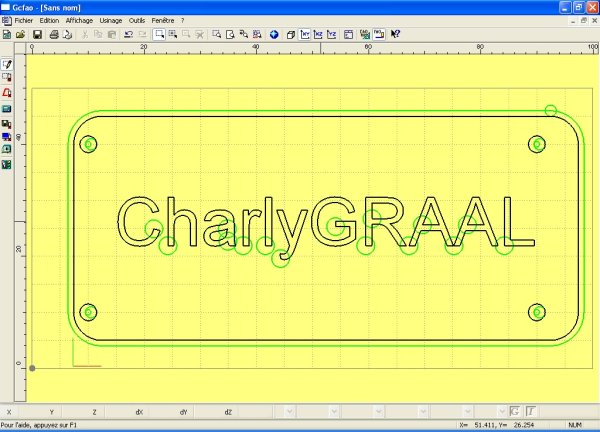Toggle the I italic-style button
Image resolution: width=600 pixels, height=432 pixels.
530,412
